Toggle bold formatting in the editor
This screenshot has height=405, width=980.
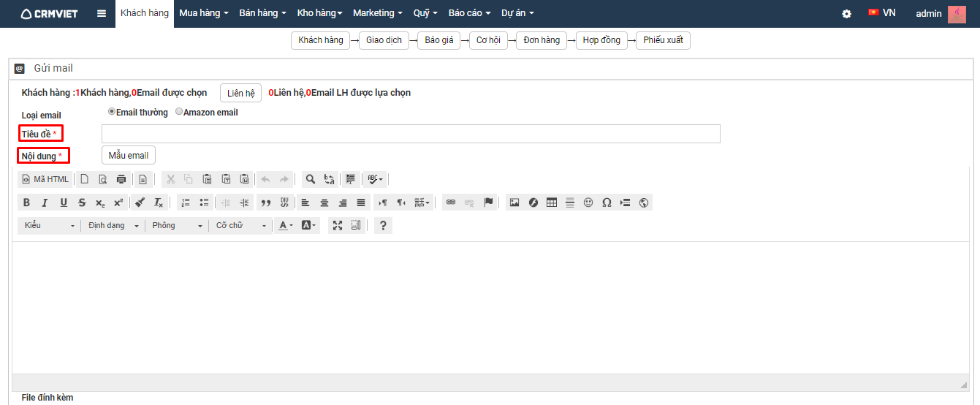point(26,202)
